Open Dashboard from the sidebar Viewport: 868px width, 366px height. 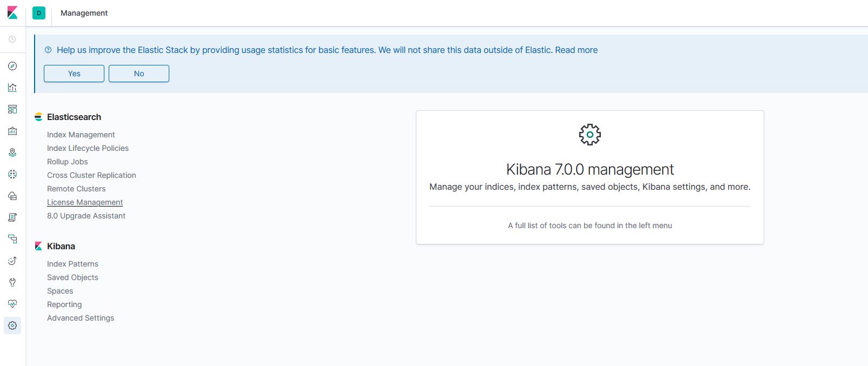12,109
